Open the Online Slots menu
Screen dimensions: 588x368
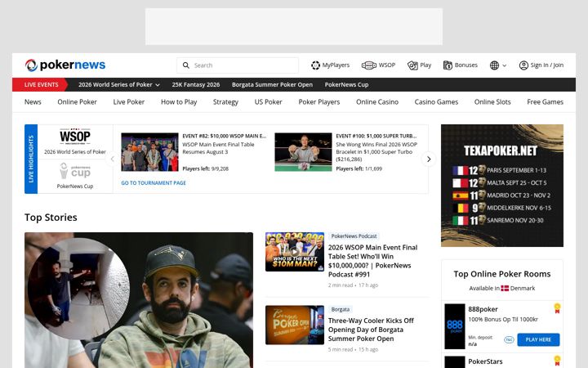coord(492,101)
